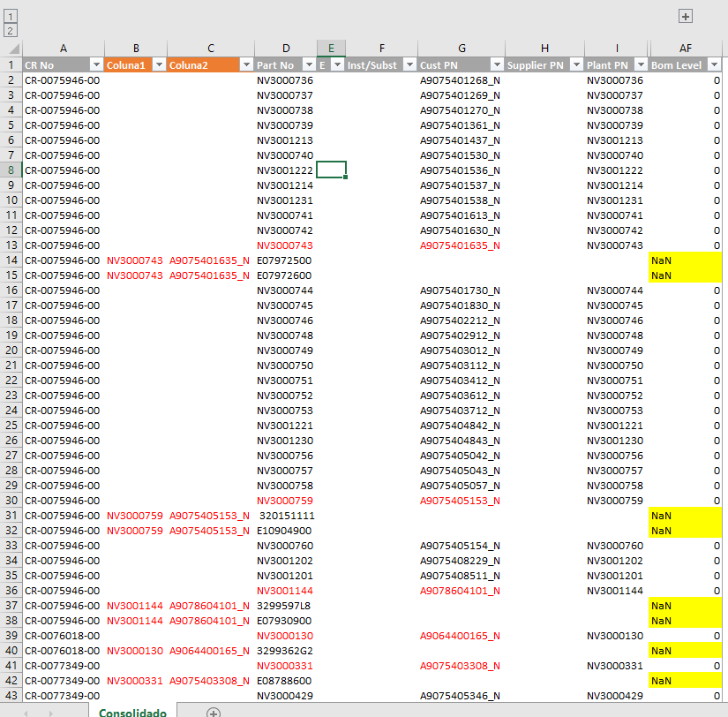
Task: Select row 14 header
Action: 11,260
